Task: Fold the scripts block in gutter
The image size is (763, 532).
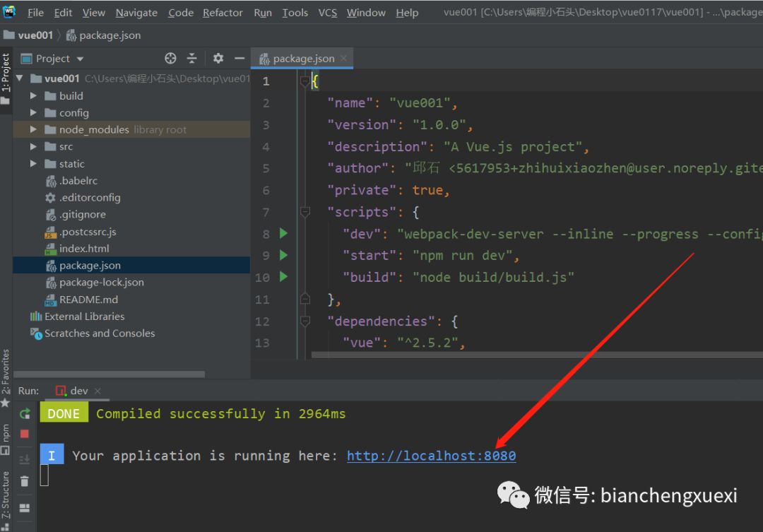Action: point(305,212)
